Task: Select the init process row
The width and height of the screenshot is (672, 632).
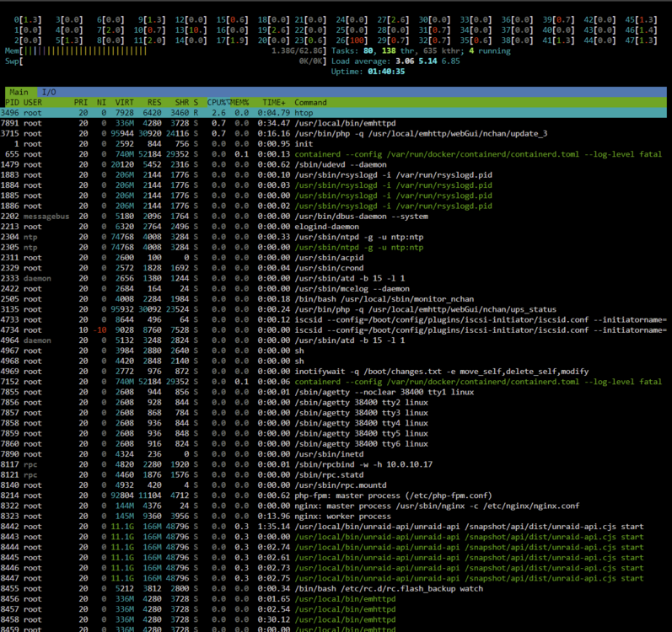Action: point(333,144)
